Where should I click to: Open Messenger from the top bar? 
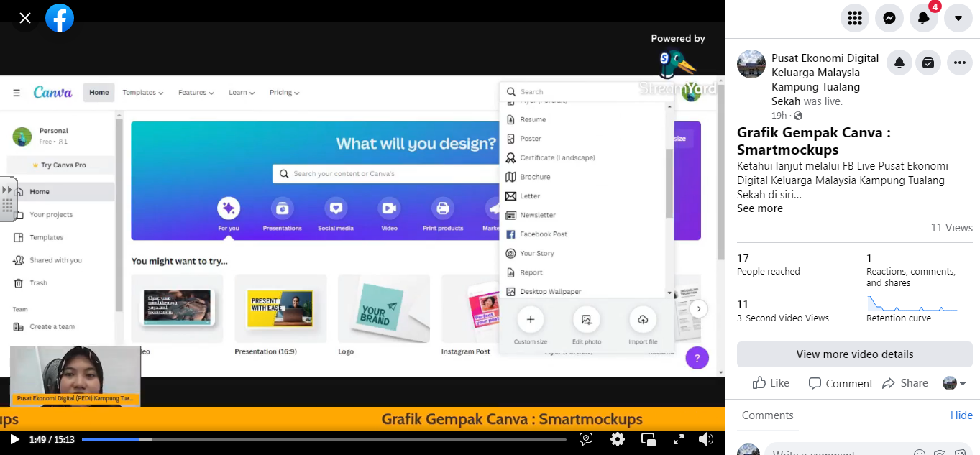tap(889, 18)
